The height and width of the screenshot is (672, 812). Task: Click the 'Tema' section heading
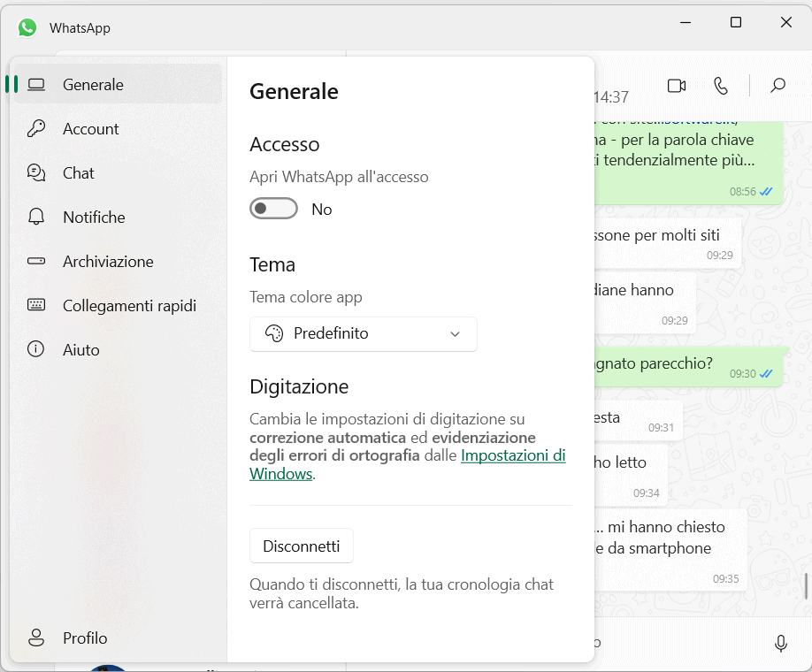point(272,264)
